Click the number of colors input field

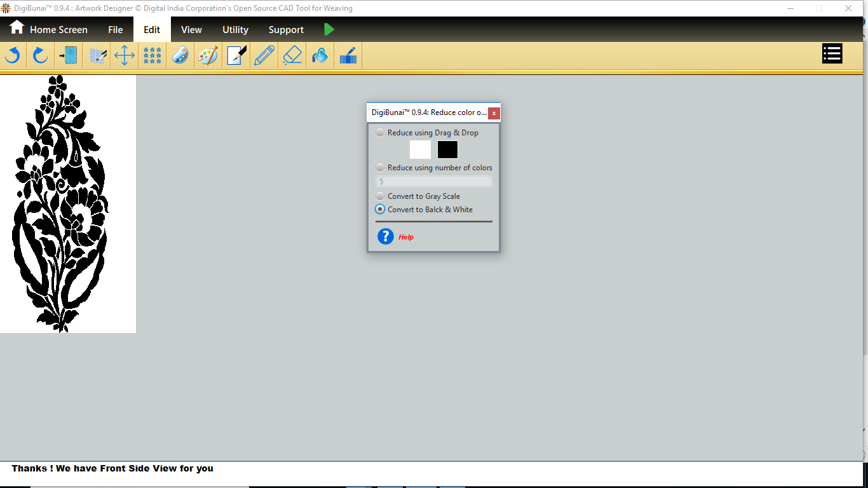coord(434,182)
